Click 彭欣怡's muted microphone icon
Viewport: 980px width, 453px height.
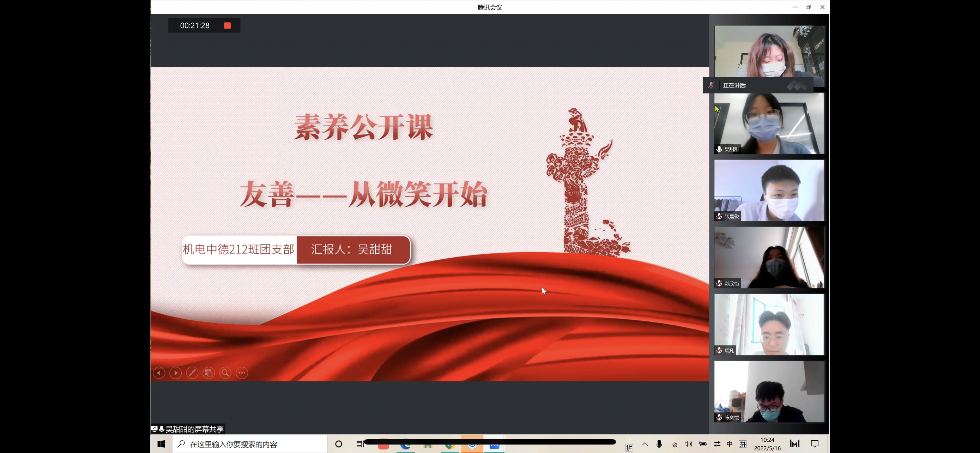click(719, 283)
